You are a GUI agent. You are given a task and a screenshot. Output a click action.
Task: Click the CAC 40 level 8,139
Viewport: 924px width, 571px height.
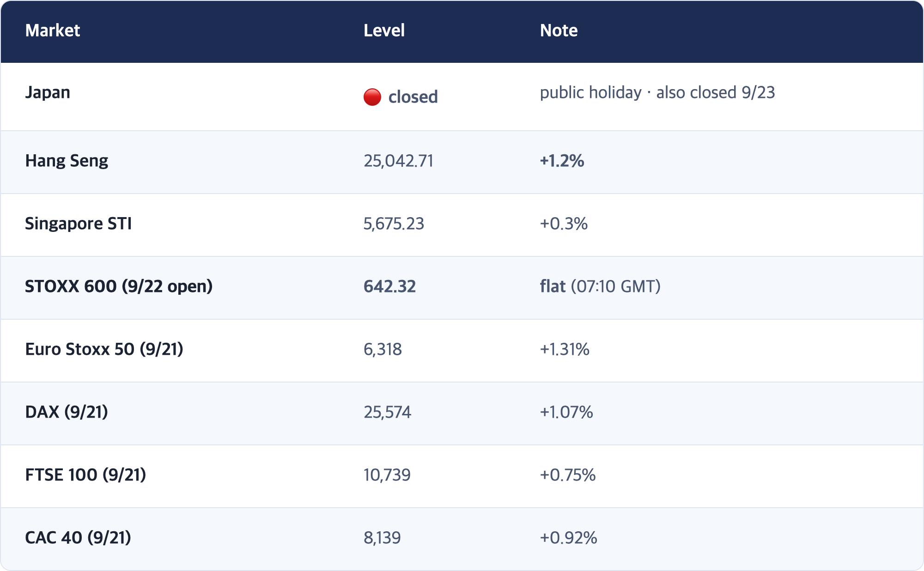click(x=382, y=538)
